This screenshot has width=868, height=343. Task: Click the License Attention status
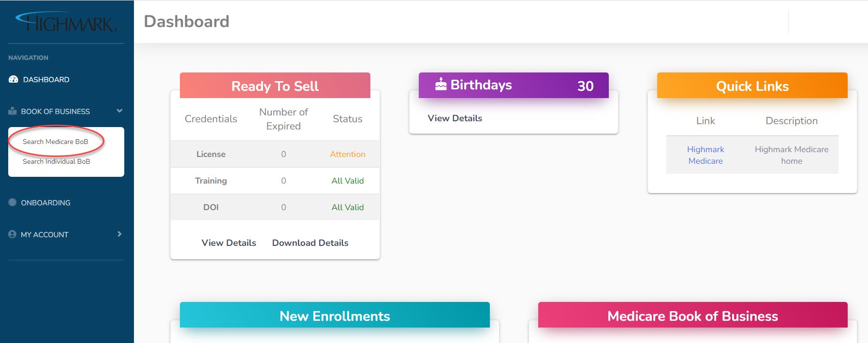click(x=347, y=154)
